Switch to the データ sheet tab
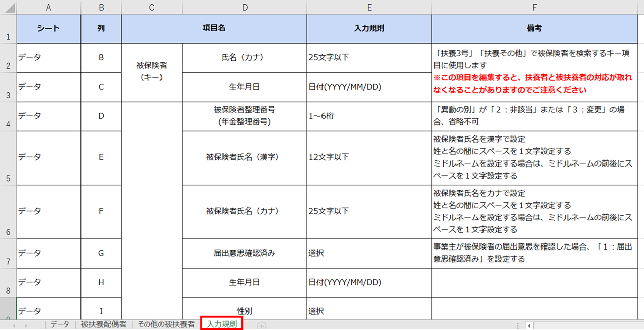 click(60, 325)
